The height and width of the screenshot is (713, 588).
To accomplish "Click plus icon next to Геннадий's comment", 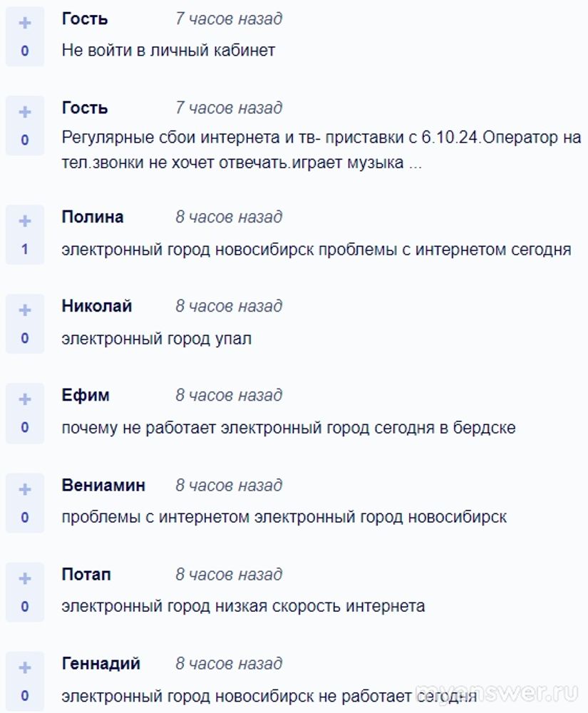I will (25, 668).
